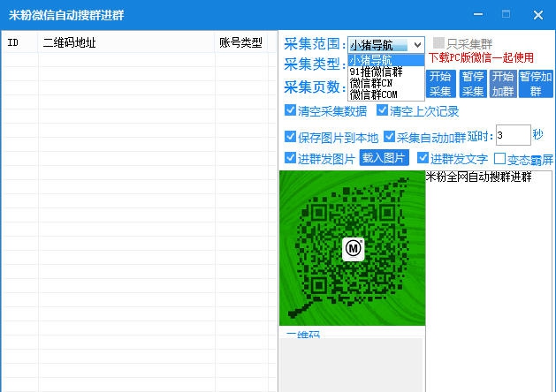Click the 采集类型 label text
Image resolution: width=556 pixels, height=392 pixels.
point(315,64)
